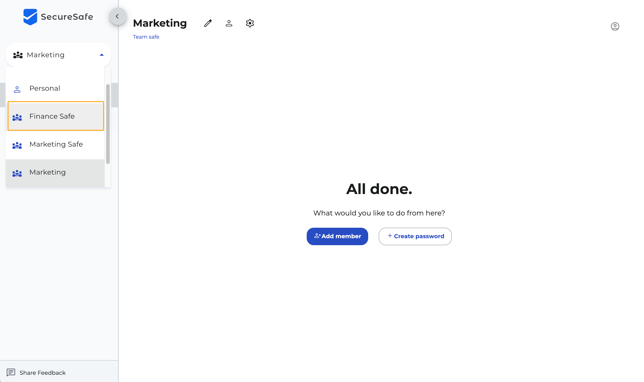Click the SecureSafe shield logo
Screen dimensions: 644x382
tap(30, 17)
